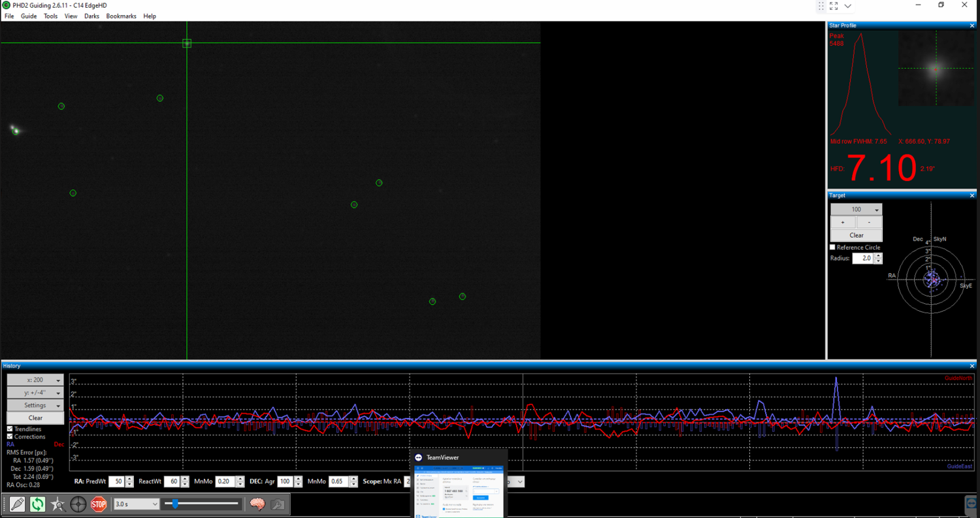
Task: Click the RA MnMo input field
Action: [x=225, y=481]
